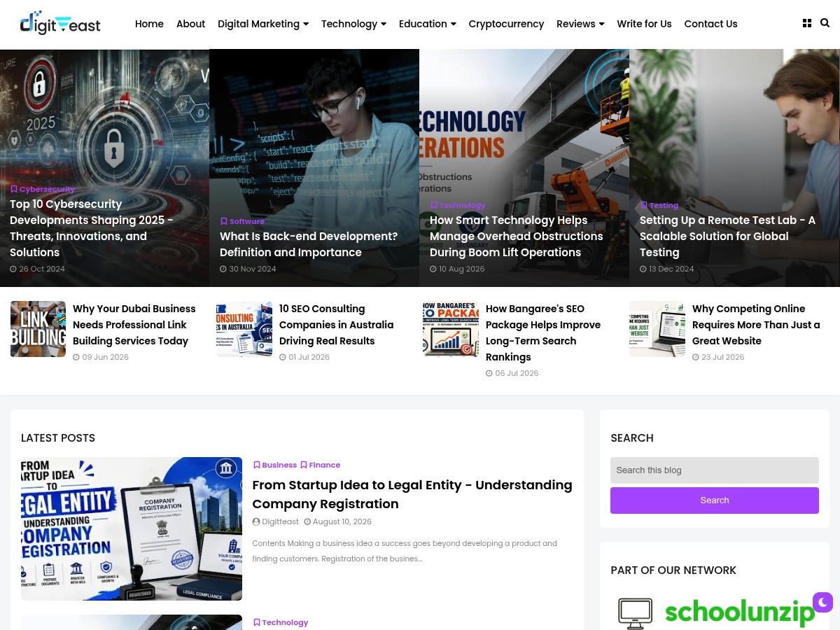The height and width of the screenshot is (630, 840).
Task: Click the SEO Consulting Australia thumbnail
Action: (244, 329)
